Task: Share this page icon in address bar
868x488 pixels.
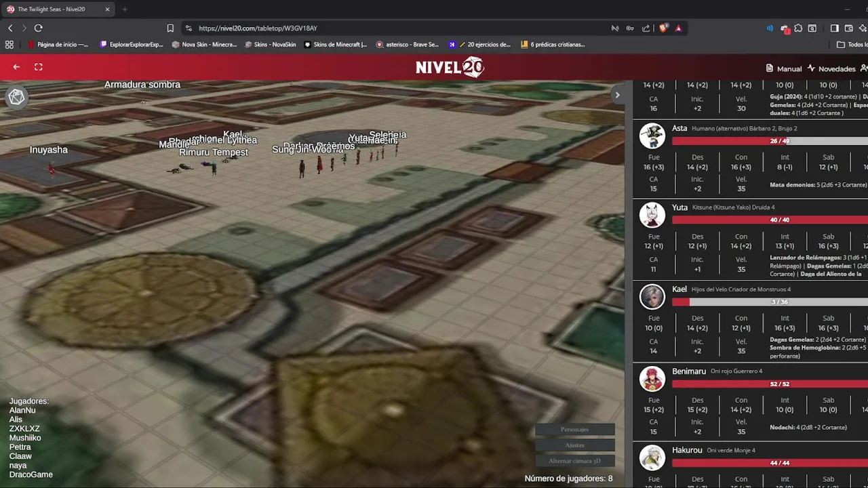Action: point(646,28)
